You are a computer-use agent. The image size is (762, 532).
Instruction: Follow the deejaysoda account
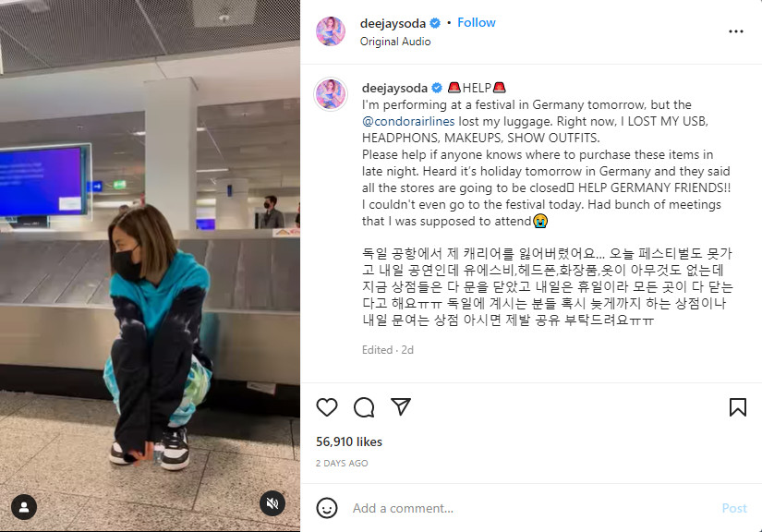coord(477,22)
